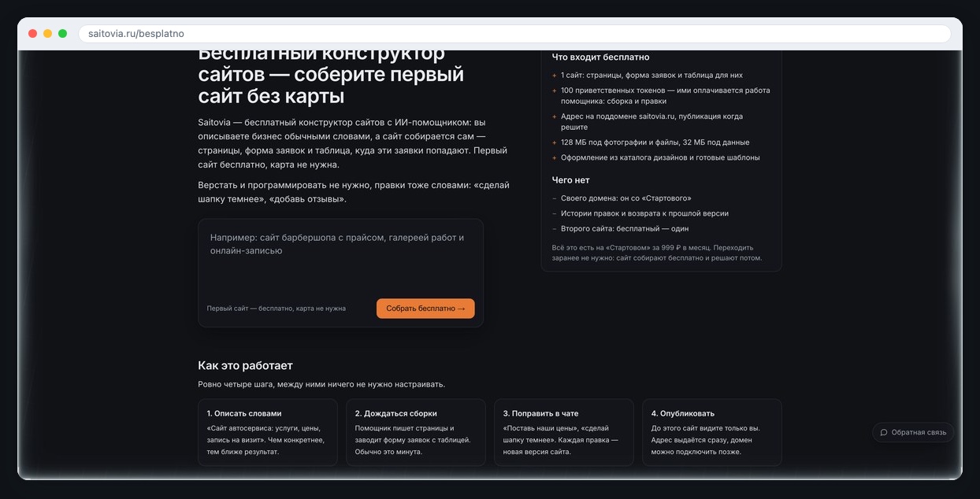Click the address bar showing saitovia.ru/besplatno
This screenshot has width=980, height=499.
pos(514,34)
